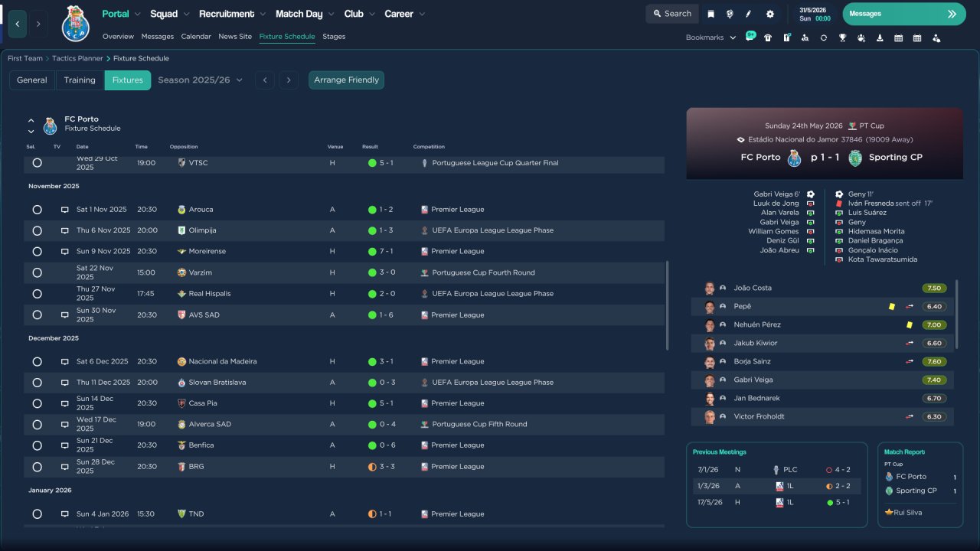This screenshot has width=980, height=551.
Task: Click the training cone icon in bookmarks bar
Action: point(880,37)
